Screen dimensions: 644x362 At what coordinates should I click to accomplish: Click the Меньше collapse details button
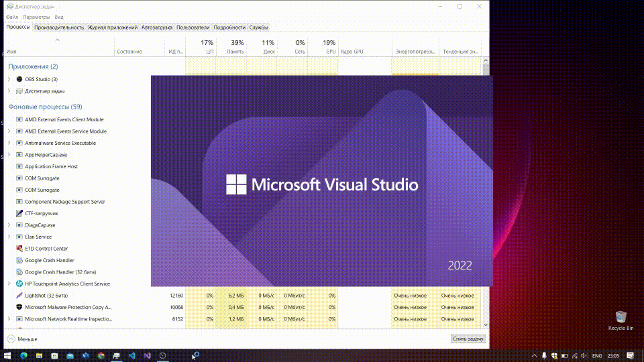point(22,339)
